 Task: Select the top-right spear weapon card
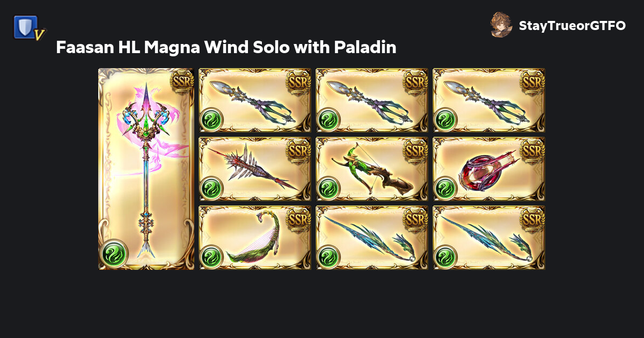tap(489, 100)
